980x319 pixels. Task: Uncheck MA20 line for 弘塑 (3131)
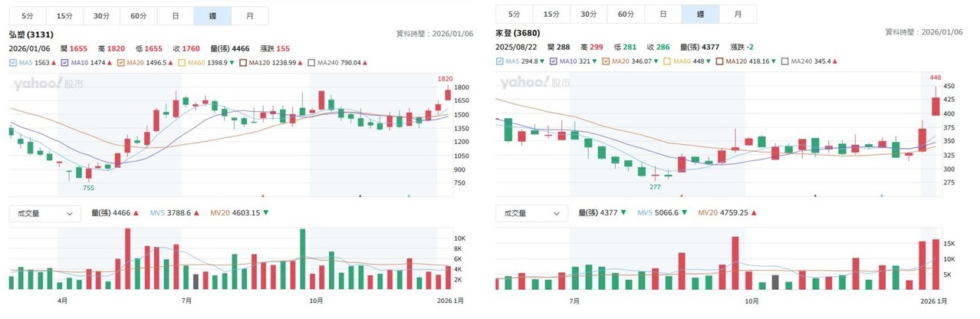tap(120, 63)
